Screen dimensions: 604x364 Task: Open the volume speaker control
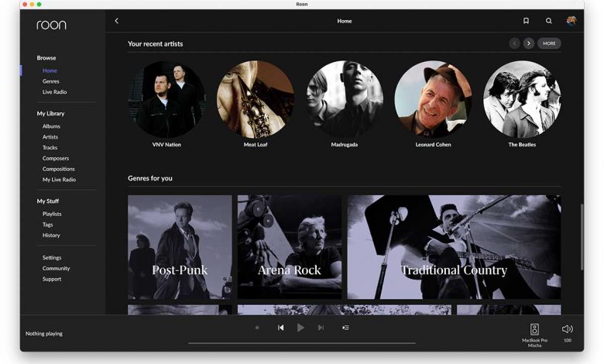567,329
